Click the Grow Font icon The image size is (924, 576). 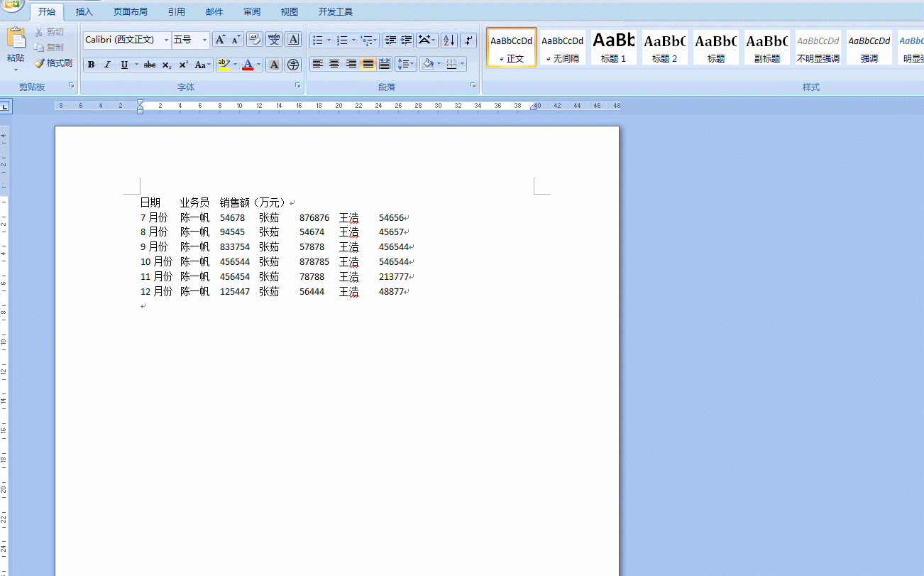220,40
